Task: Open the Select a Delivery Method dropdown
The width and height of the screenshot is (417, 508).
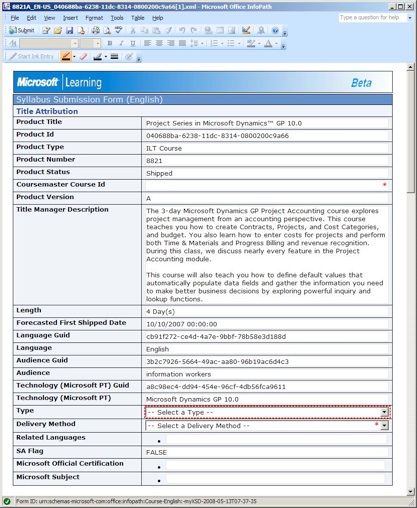Action: 385,426
